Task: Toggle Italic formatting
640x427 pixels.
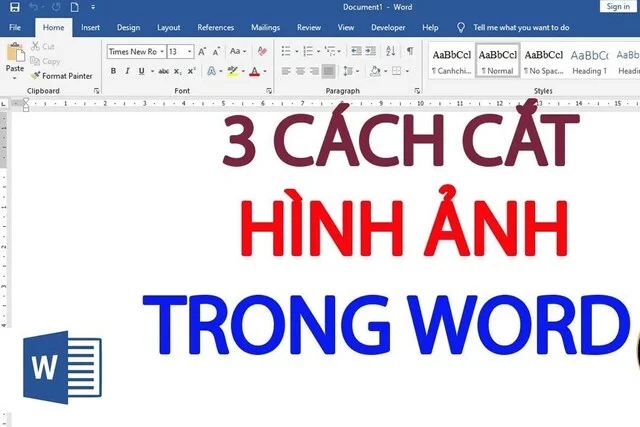Action: (127, 71)
